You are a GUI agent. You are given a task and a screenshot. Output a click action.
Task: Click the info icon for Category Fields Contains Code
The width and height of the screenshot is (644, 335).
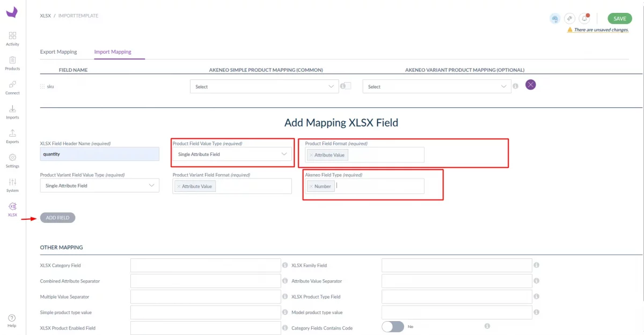point(487,326)
